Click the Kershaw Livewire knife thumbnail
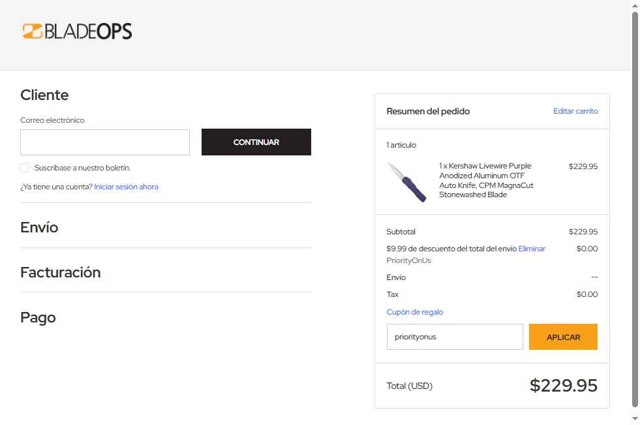 [x=407, y=182]
